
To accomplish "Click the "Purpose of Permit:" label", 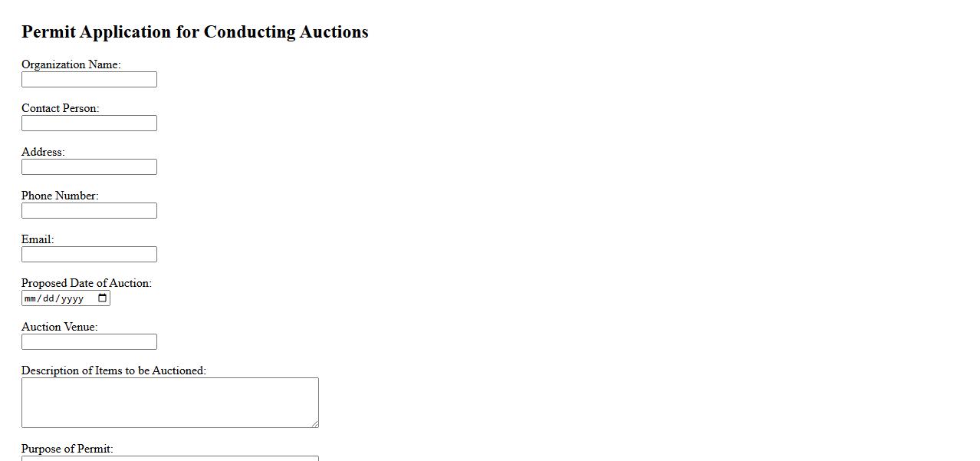I will 67,449.
